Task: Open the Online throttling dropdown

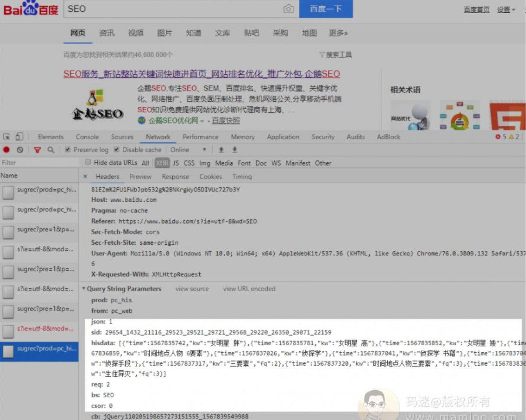Action: point(188,150)
